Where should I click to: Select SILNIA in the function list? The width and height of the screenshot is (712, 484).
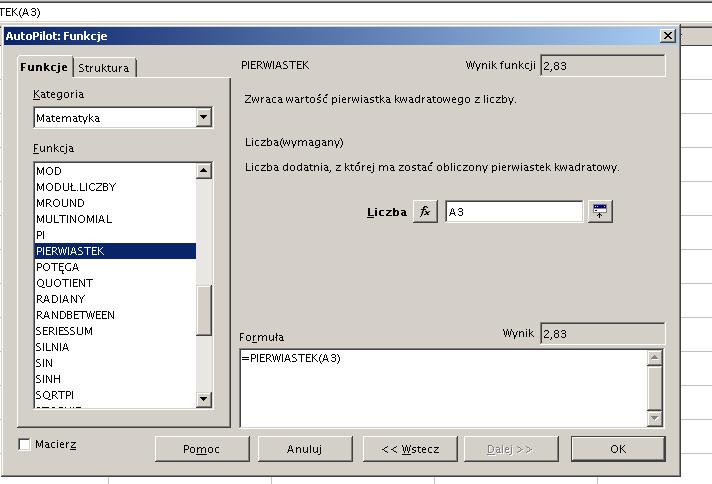[x=115, y=347]
